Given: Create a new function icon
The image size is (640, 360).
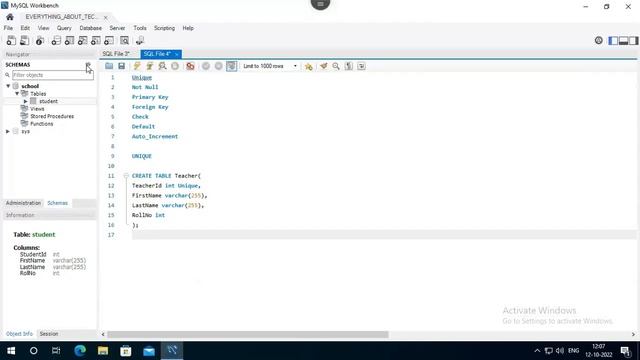Looking at the screenshot, I should pyautogui.click(x=109, y=40).
